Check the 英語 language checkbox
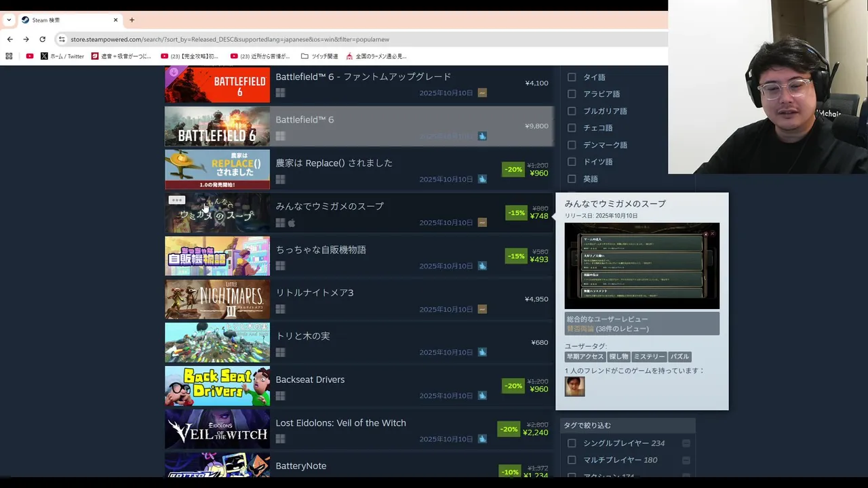 pyautogui.click(x=572, y=179)
